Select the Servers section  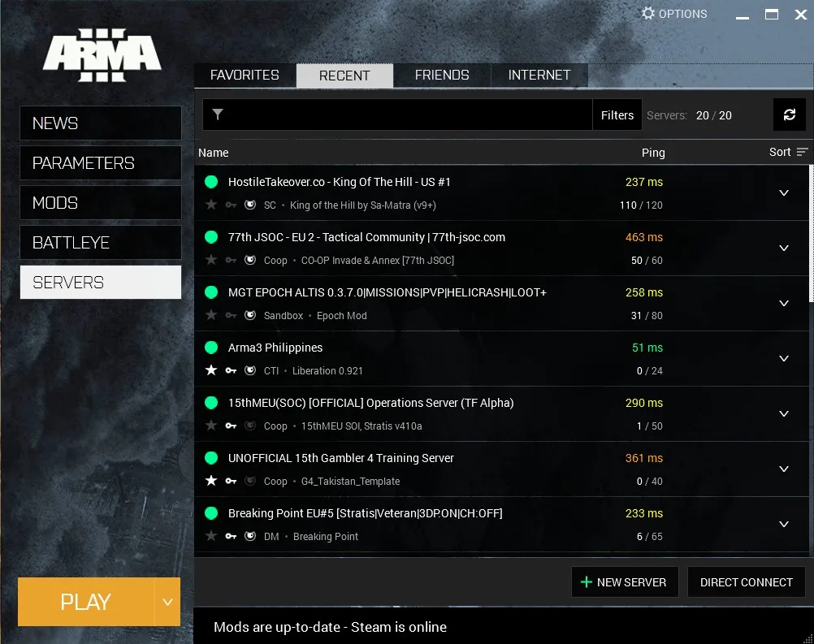pyautogui.click(x=101, y=283)
